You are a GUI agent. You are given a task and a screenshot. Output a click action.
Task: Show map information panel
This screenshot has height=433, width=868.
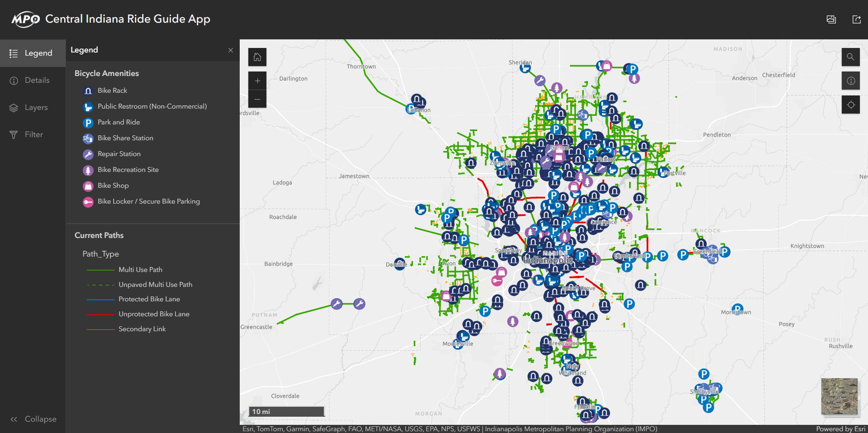coord(850,81)
